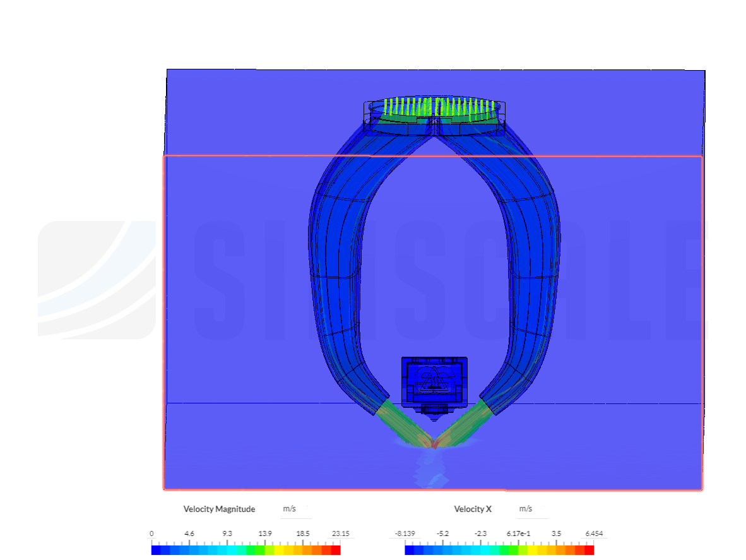Click the 18.5 tick label
Viewport: 746px width, 560px height.
[x=302, y=533]
